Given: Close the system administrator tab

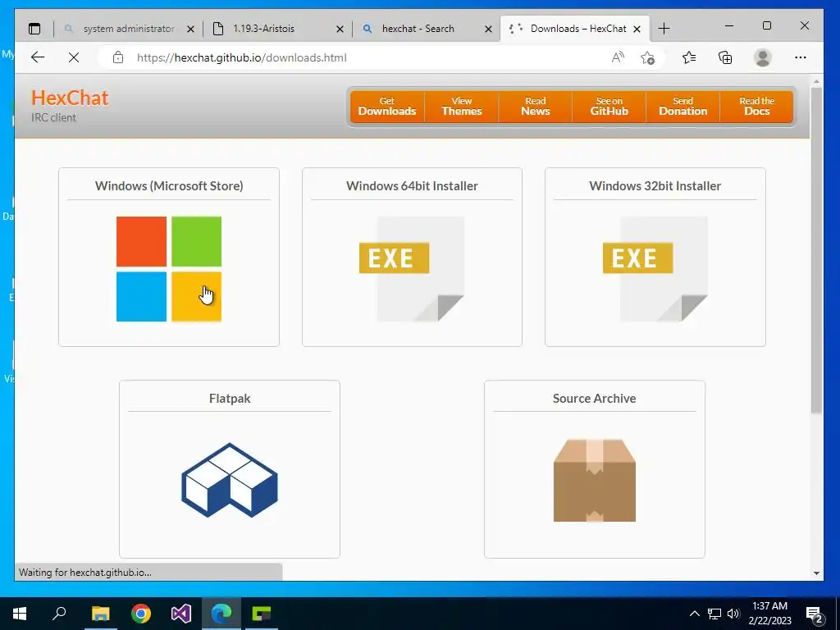Looking at the screenshot, I should point(190,29).
